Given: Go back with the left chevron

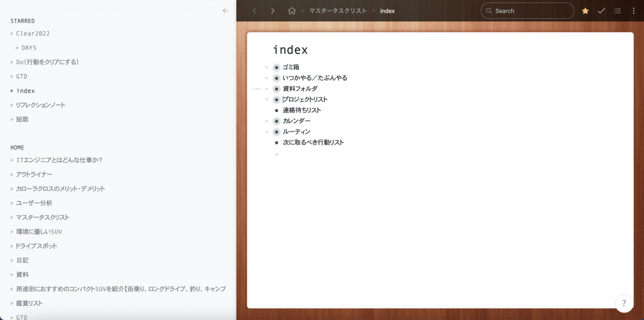Looking at the screenshot, I should pos(254,11).
